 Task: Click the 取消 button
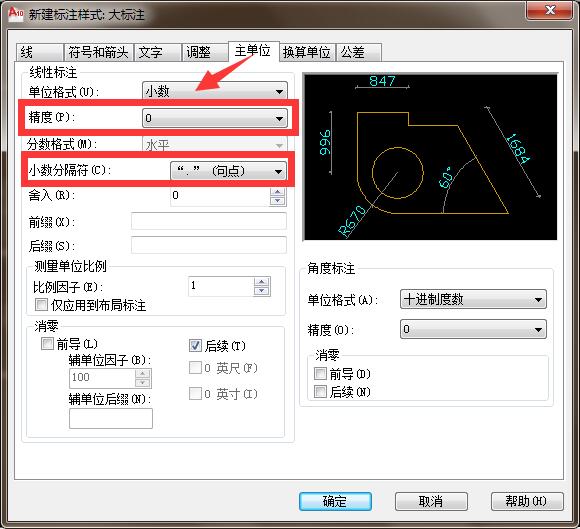(x=431, y=501)
